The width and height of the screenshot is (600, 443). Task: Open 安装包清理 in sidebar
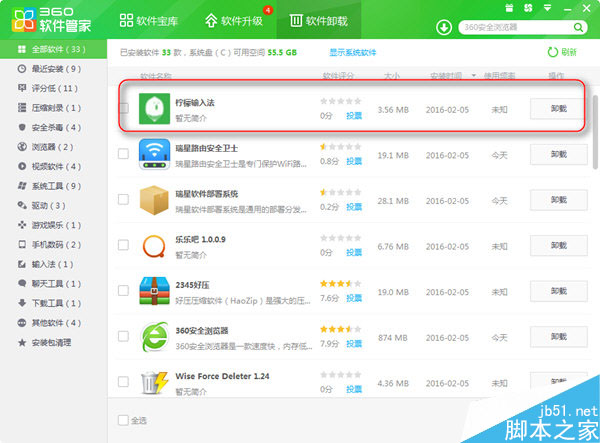54,342
